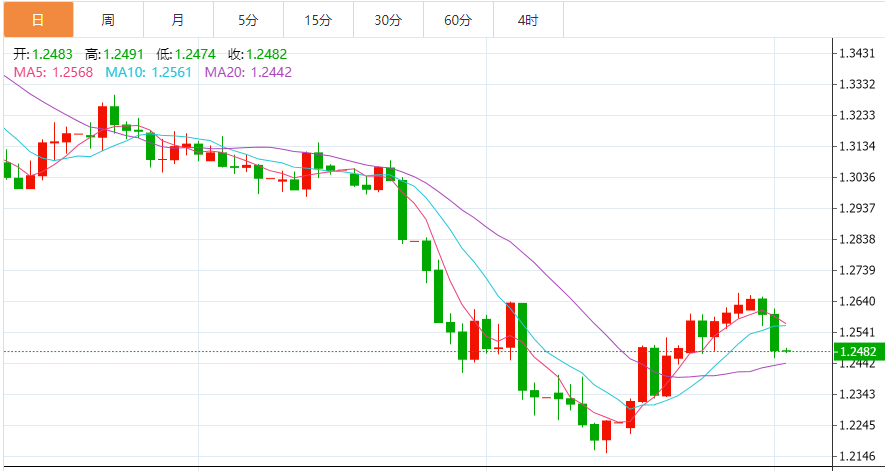Click the 开:1.2483 open price value
Image resolution: width=885 pixels, height=471 pixels.
coord(43,55)
